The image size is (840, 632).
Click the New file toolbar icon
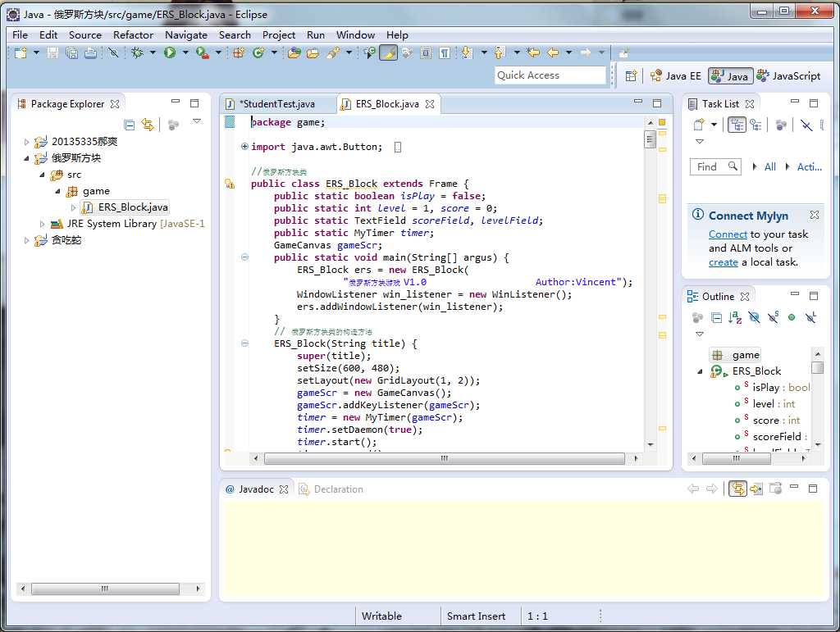[x=21, y=52]
